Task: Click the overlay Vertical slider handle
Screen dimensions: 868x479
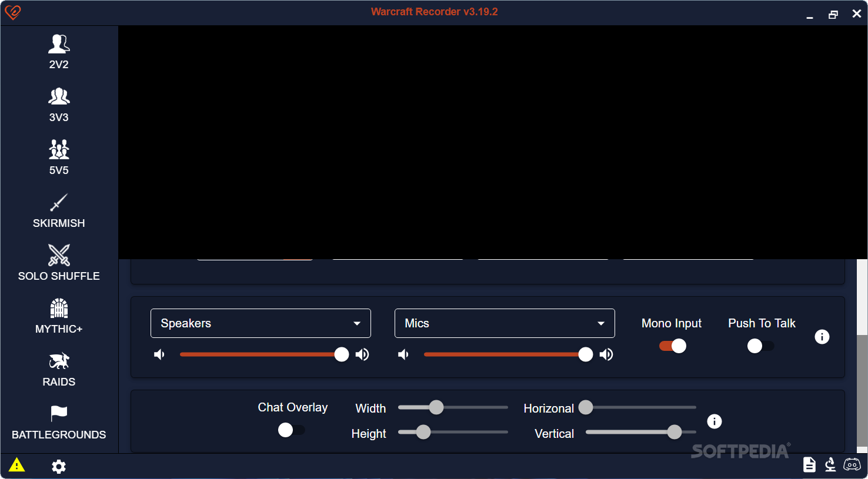Action: point(675,432)
